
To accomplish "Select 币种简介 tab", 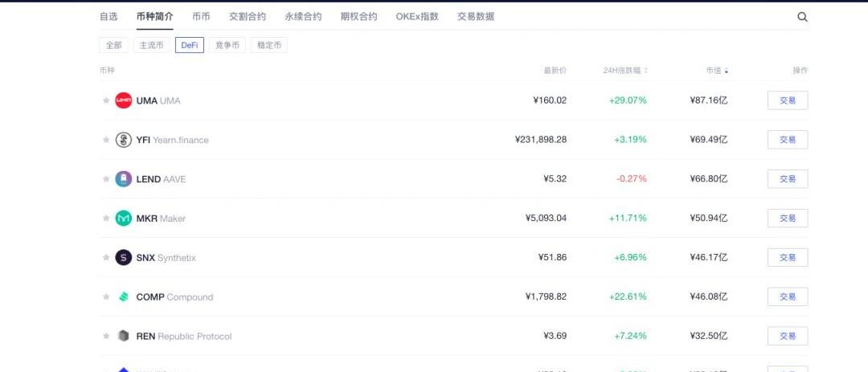I will click(155, 17).
